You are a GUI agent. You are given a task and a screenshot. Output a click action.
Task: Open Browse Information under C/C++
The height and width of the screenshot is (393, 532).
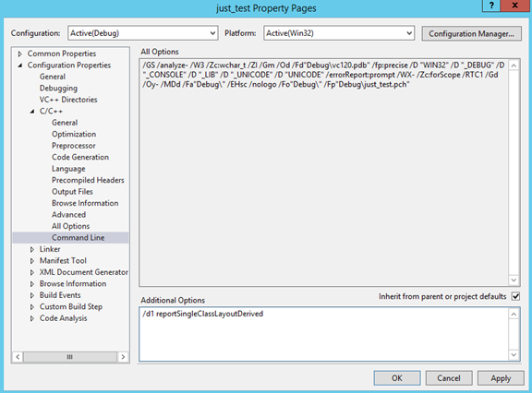(x=85, y=203)
